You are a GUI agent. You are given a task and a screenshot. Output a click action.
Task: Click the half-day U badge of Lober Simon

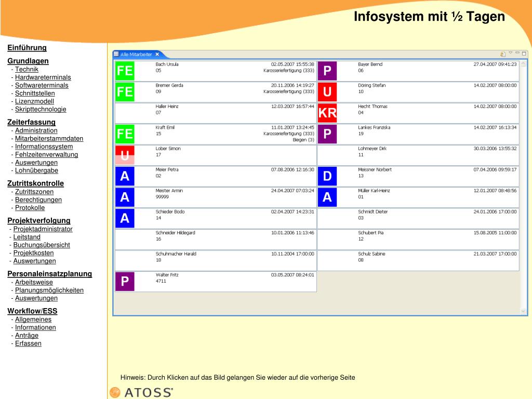coord(125,155)
